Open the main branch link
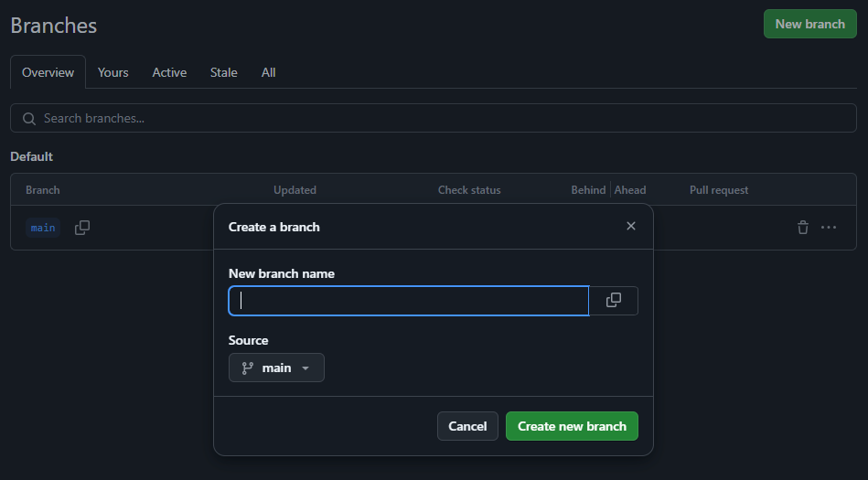This screenshot has width=868, height=480. click(43, 228)
